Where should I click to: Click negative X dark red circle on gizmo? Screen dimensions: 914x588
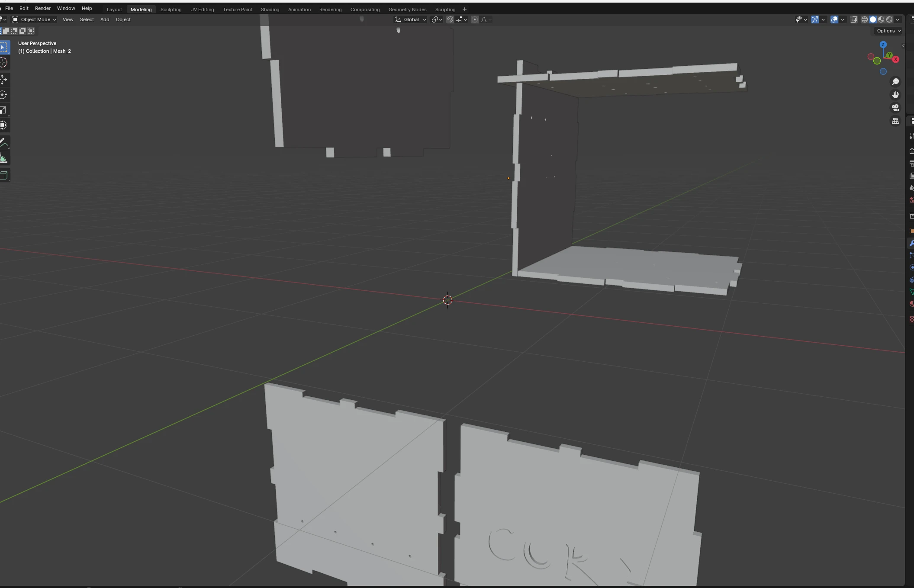(871, 57)
